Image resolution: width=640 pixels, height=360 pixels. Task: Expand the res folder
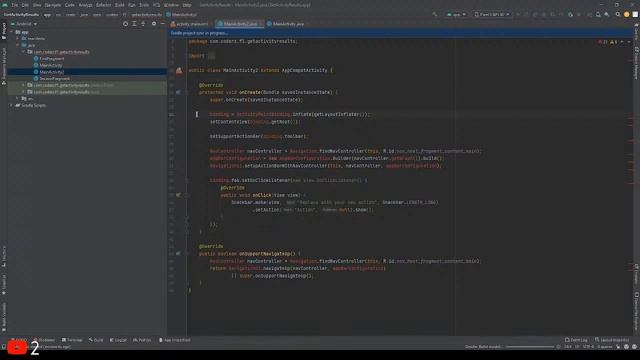coord(18,98)
